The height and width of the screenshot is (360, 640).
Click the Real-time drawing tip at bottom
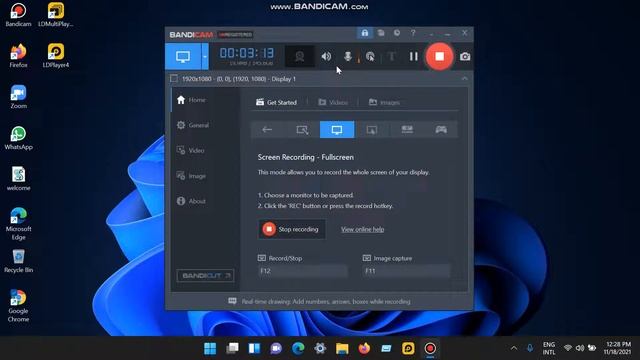320,302
